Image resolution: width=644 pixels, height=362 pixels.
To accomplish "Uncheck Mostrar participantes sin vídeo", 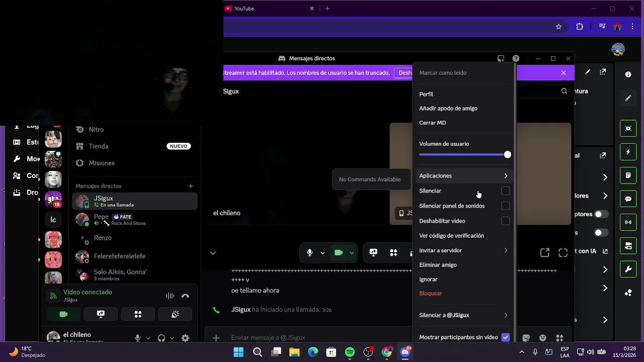I will (506, 337).
